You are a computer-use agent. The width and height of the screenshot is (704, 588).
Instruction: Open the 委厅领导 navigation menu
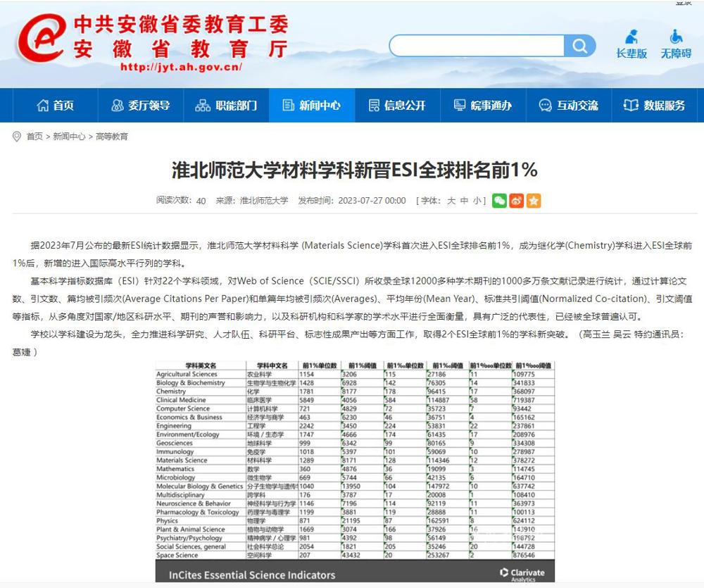[x=140, y=106]
